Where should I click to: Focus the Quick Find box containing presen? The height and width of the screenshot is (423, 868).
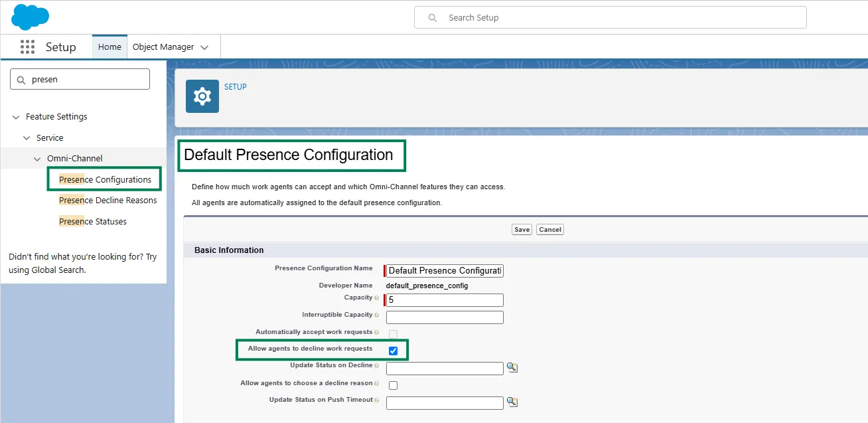80,79
